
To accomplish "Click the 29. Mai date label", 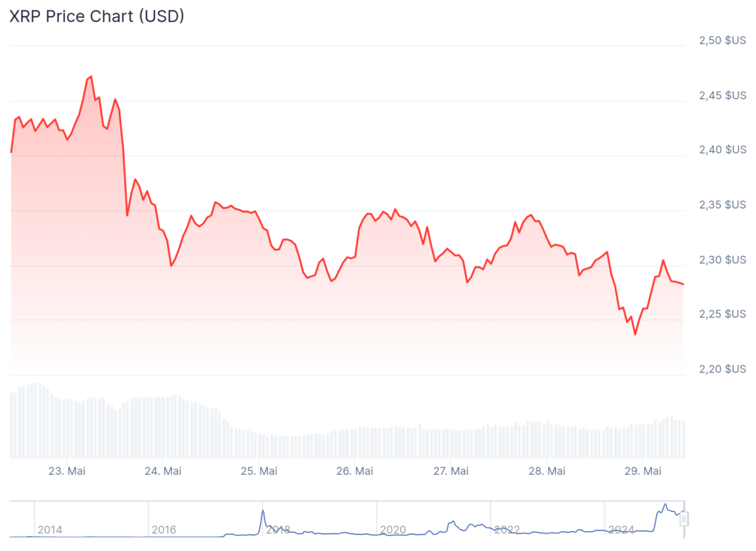I will tap(643, 471).
